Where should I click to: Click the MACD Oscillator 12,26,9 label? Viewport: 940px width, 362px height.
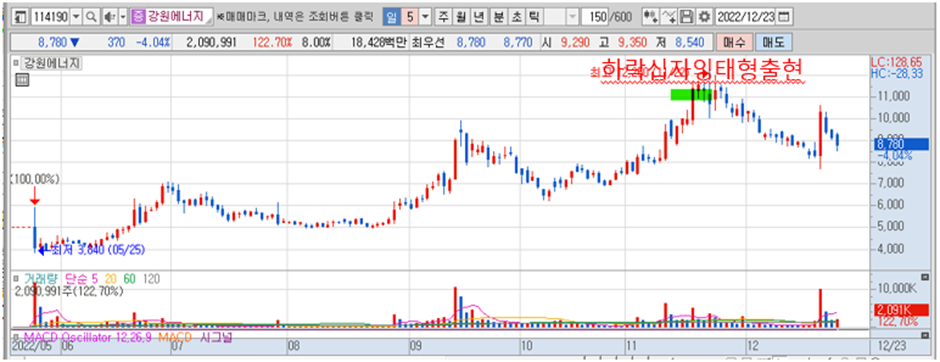[89, 337]
